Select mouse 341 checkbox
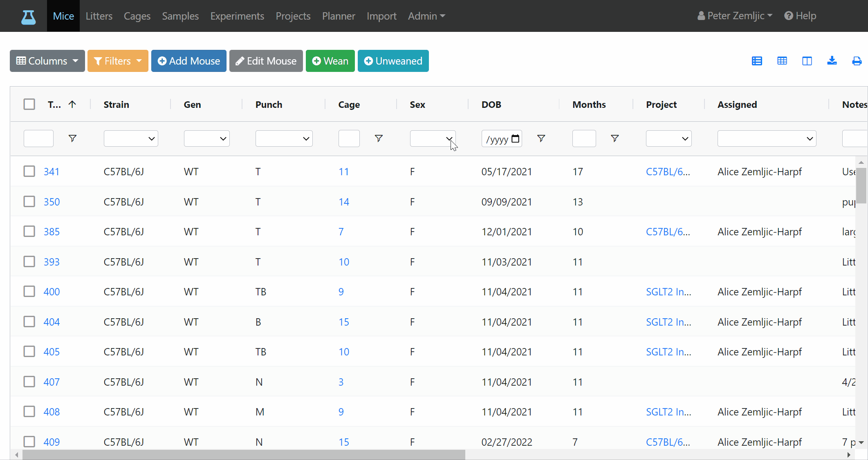Viewport: 868px width, 460px height. [29, 171]
